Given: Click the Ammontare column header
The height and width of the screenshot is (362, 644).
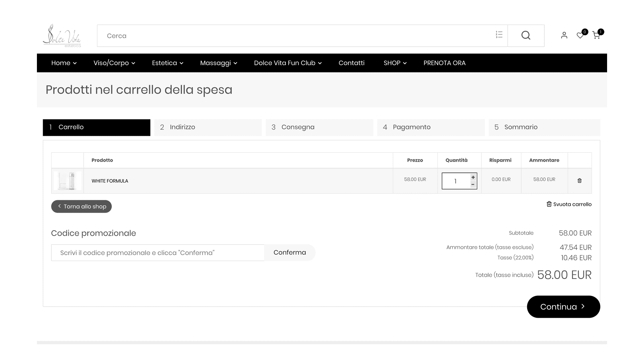Looking at the screenshot, I should (x=544, y=160).
